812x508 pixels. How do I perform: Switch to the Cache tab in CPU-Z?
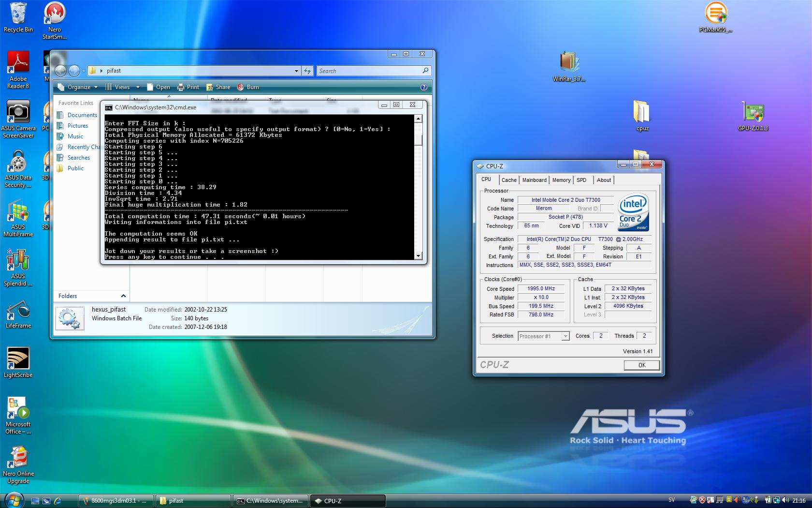click(x=509, y=180)
